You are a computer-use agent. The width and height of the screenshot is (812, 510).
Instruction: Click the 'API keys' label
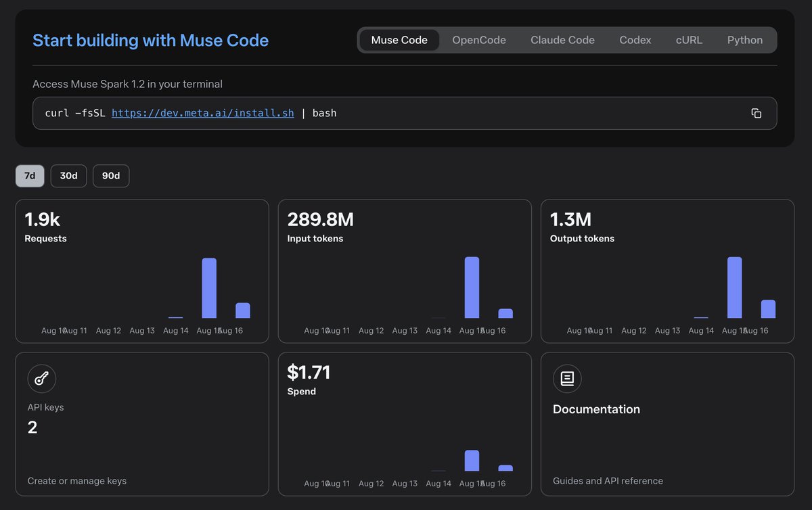[46, 407]
